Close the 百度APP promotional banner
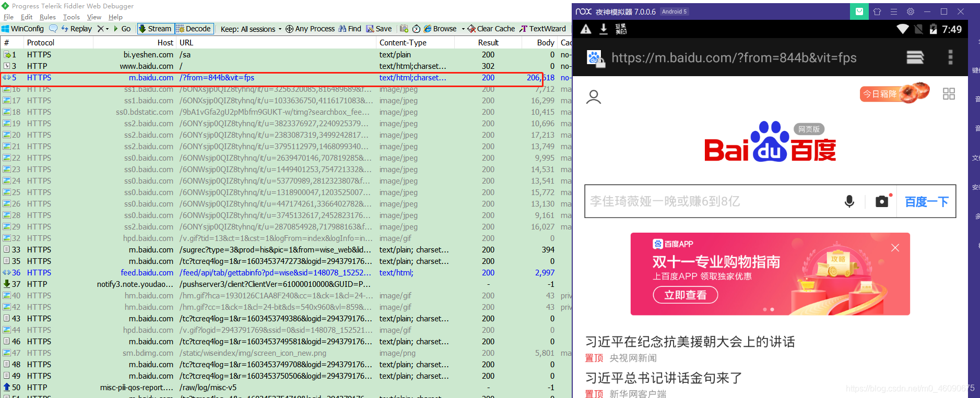980x398 pixels. (895, 248)
